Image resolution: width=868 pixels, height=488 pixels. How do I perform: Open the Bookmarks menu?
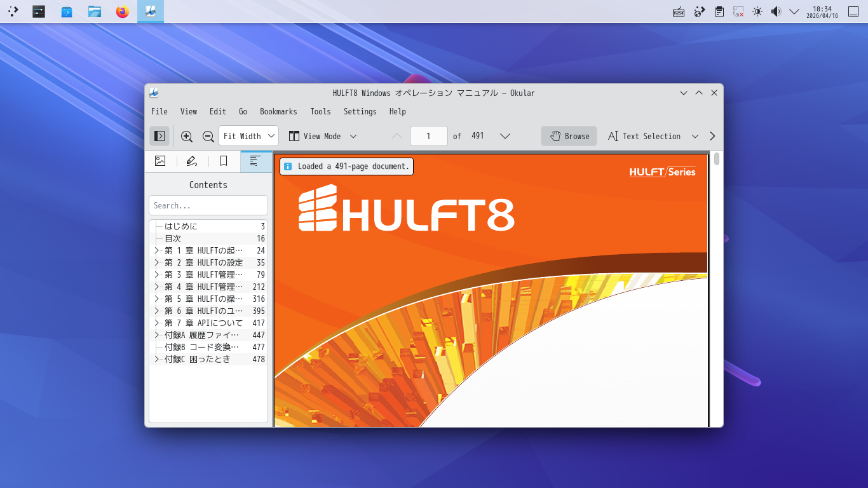click(278, 111)
